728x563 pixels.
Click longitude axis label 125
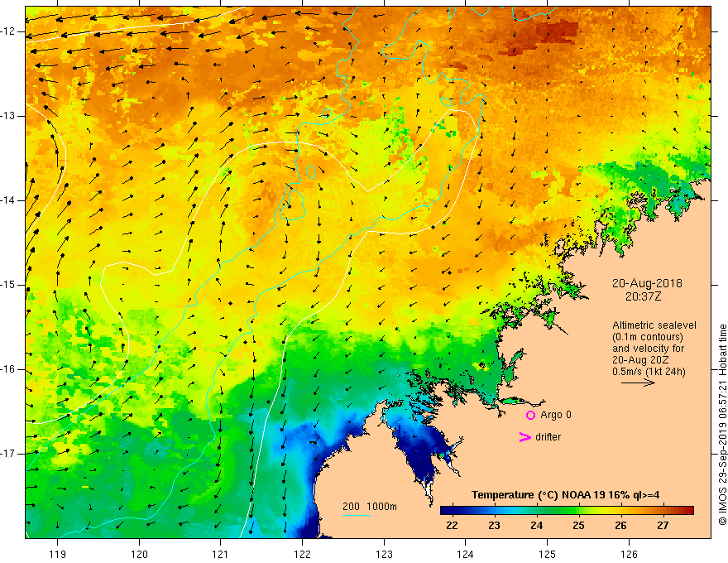[x=547, y=554]
